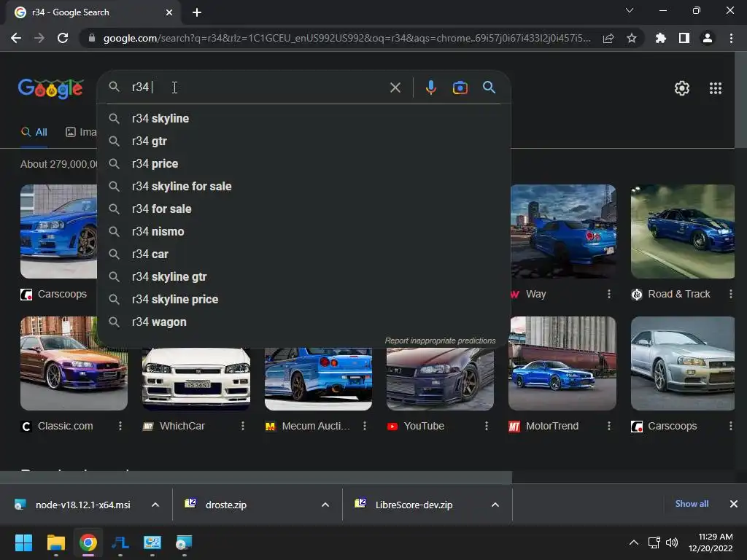
Task: Choose the suggestion r34 nismo
Action: coord(303,231)
